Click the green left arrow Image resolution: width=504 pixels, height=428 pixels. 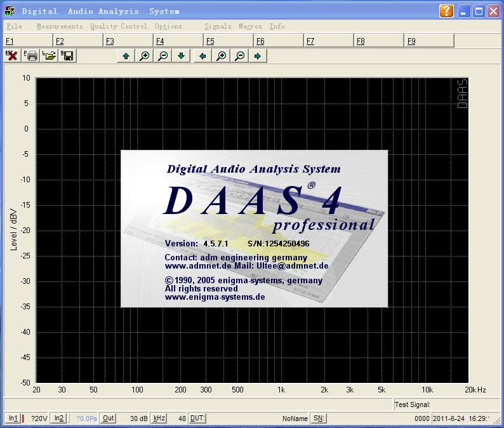point(203,56)
